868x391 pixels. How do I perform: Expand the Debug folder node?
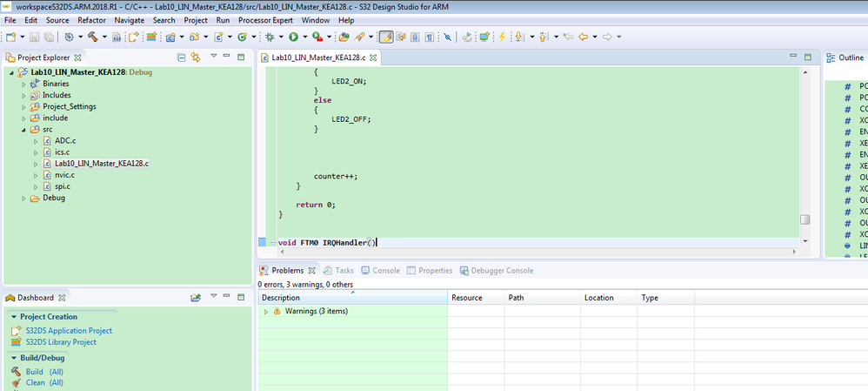(23, 198)
